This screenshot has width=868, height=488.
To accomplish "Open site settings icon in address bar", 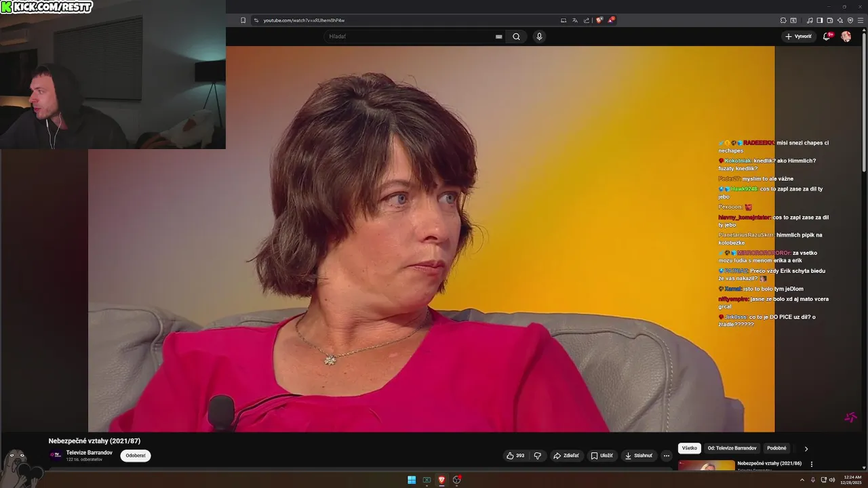I will point(256,20).
